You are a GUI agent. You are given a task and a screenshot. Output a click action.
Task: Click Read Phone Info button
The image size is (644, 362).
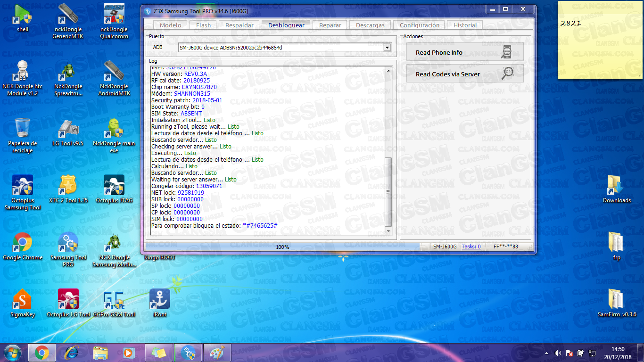click(x=465, y=52)
